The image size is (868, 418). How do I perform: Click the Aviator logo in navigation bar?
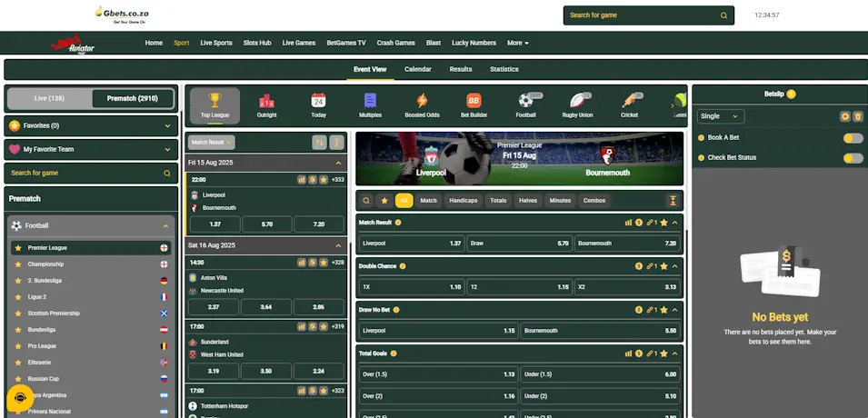pos(74,44)
